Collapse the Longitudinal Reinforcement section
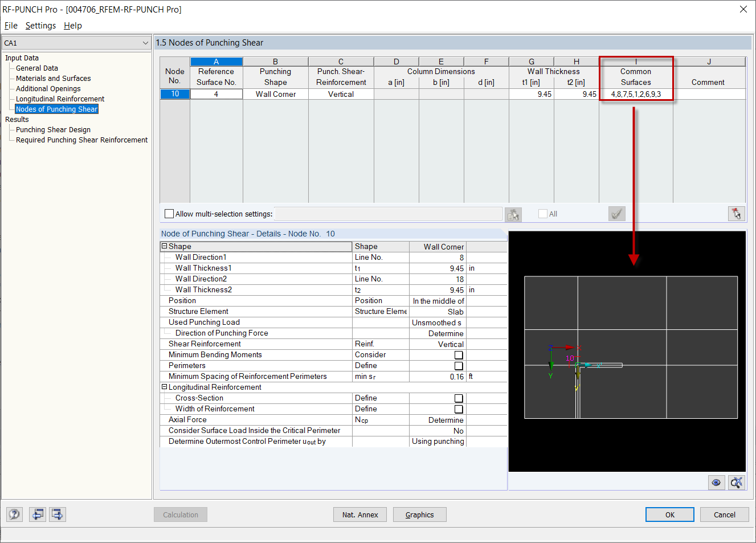 point(164,387)
